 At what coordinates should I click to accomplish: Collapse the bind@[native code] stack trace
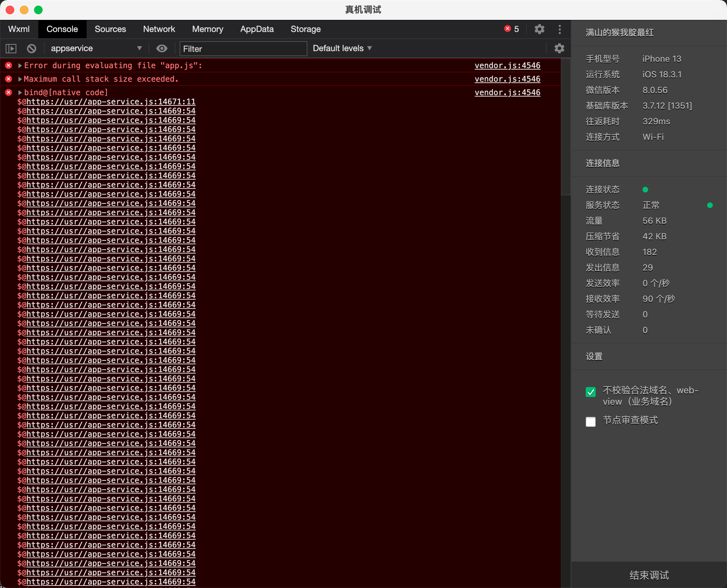tap(20, 93)
